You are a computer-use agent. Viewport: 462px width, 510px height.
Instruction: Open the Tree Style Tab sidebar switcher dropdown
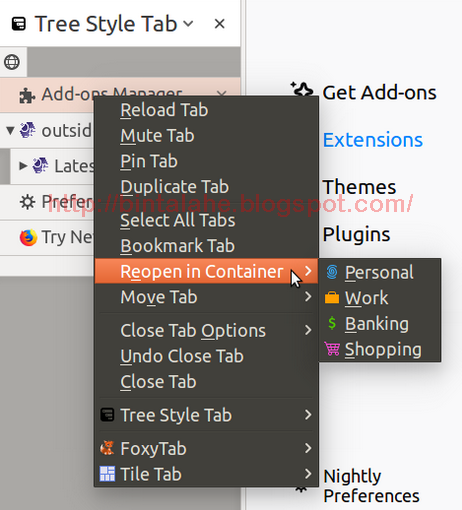pos(188,24)
